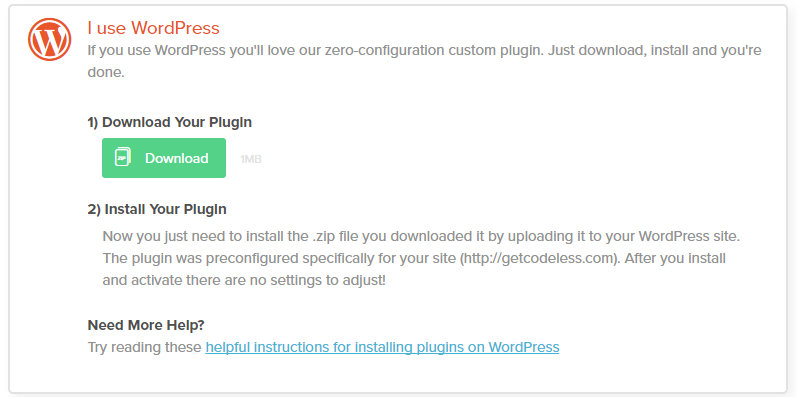Click the "Need More Help?" heading
The width and height of the screenshot is (797, 397).
click(146, 325)
